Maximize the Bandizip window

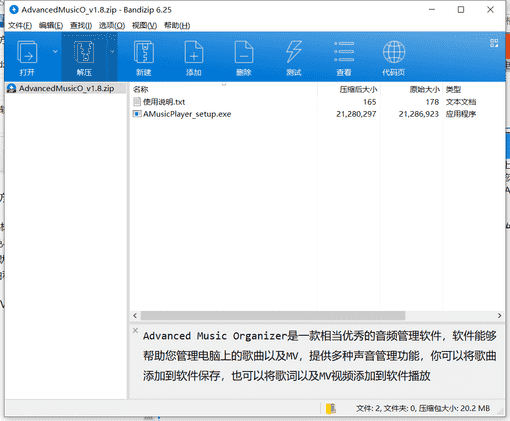461,10
